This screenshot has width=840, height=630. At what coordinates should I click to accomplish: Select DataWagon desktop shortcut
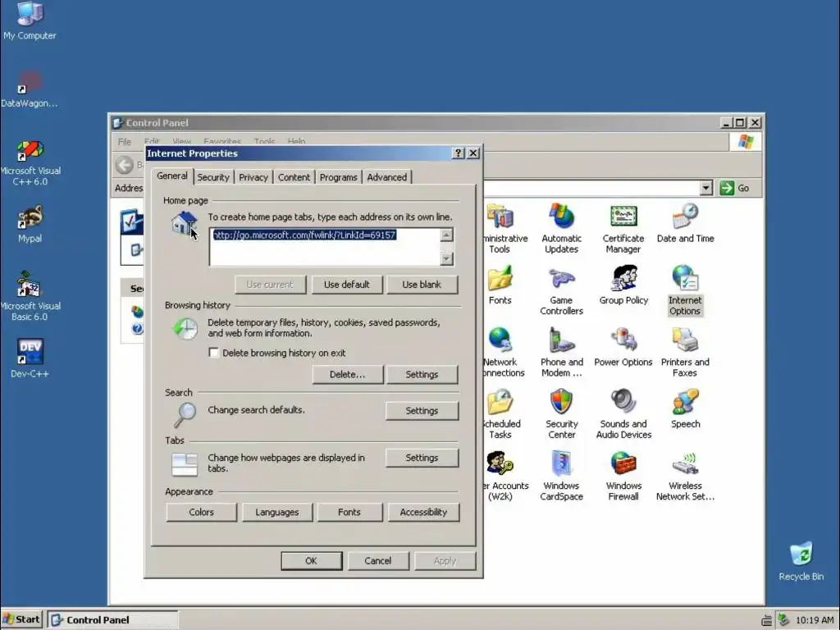pos(30,89)
